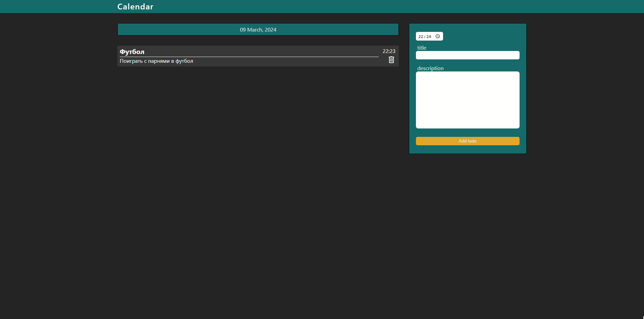Screen dimensions: 644x319
Task: Click the Calendar logo in the header
Action: 136,7
